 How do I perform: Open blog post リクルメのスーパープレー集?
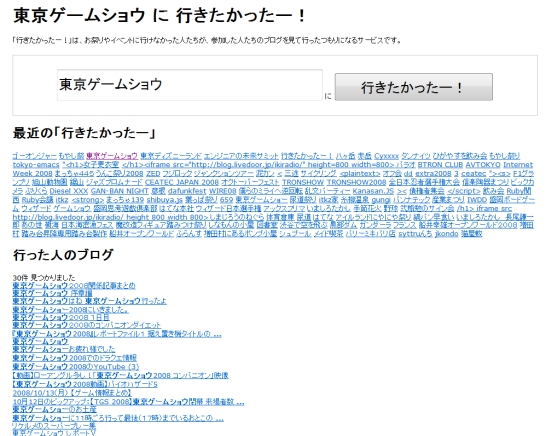tap(54, 425)
